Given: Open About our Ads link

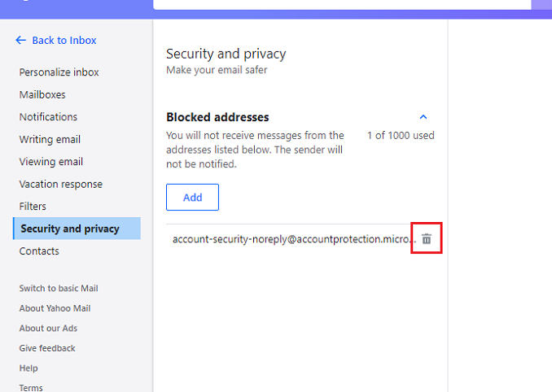Looking at the screenshot, I should 48,328.
